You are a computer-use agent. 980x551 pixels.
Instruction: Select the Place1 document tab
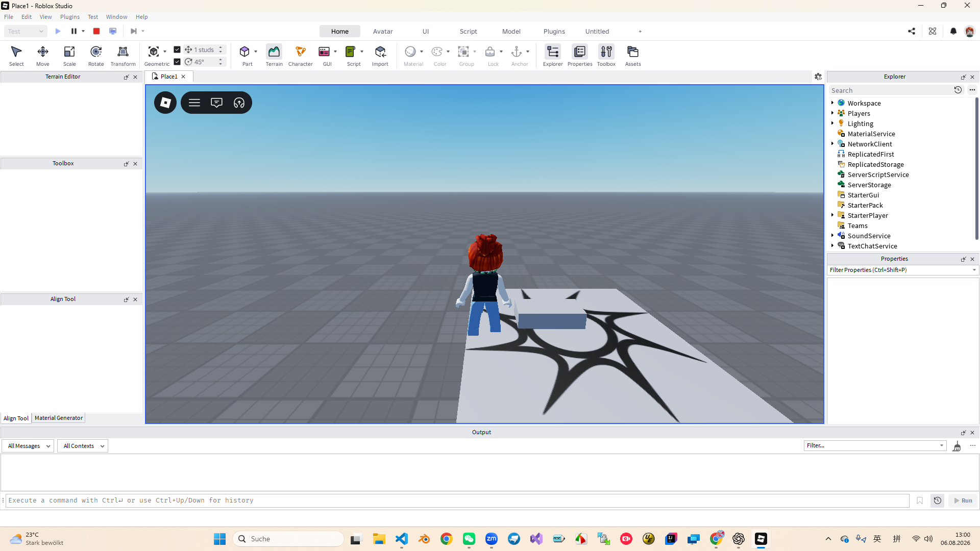pyautogui.click(x=169, y=77)
